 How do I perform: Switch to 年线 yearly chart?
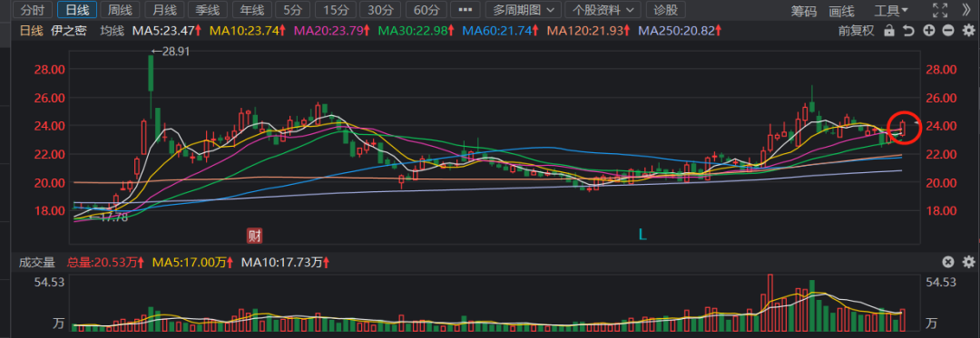pyautogui.click(x=252, y=10)
